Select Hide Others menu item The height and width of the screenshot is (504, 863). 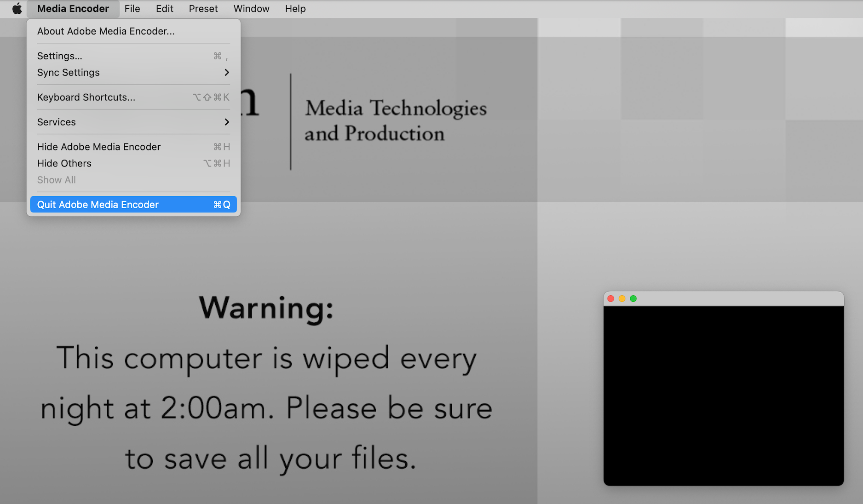tap(133, 164)
